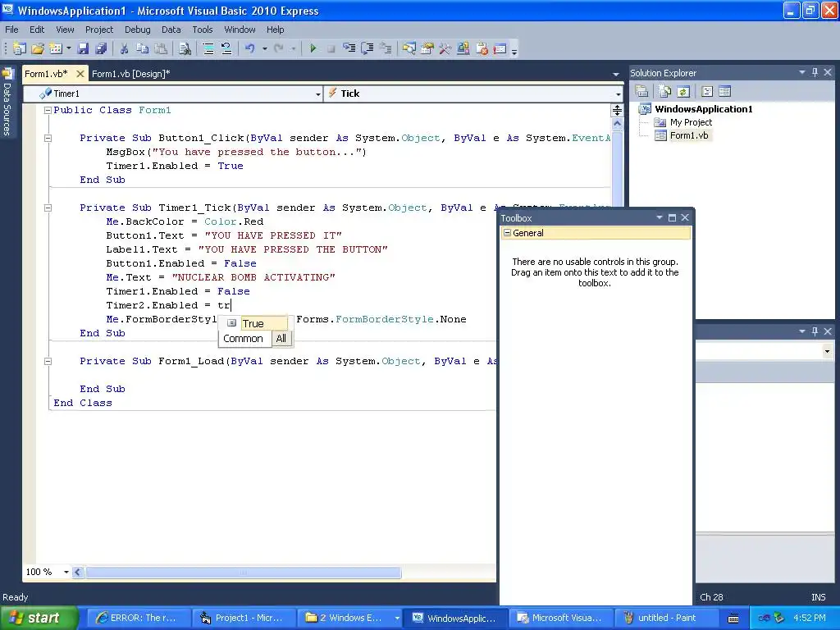
Task: Open the zoom level 100 % dropdown
Action: [66, 572]
